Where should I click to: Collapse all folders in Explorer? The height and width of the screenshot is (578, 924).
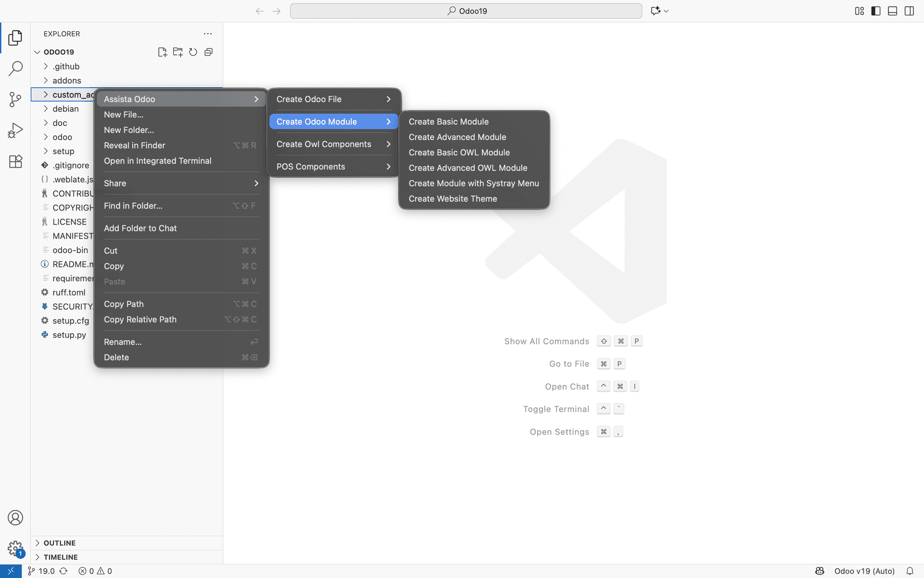point(208,52)
